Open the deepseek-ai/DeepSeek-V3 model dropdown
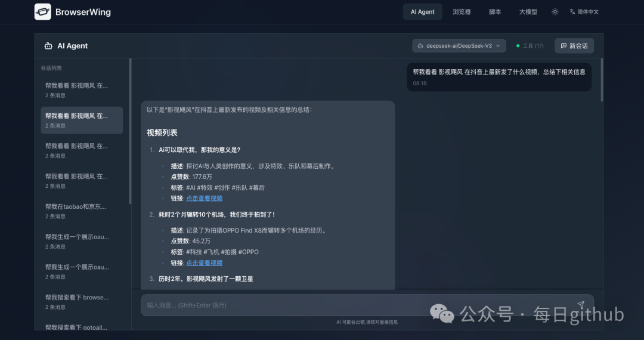Viewport: 644px width, 340px height. (459, 45)
